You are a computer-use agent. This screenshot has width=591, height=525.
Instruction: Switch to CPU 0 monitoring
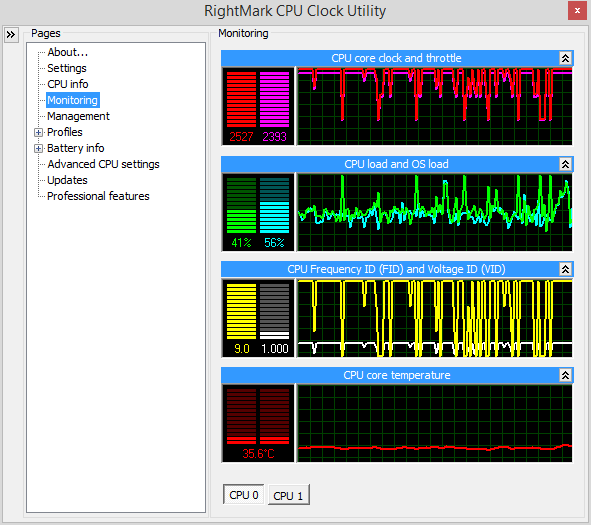[243, 495]
